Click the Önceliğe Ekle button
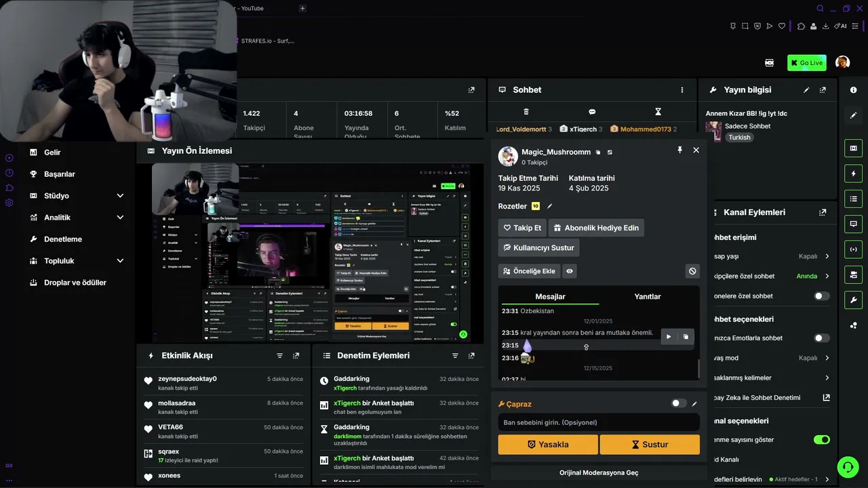The image size is (868, 488). click(529, 271)
